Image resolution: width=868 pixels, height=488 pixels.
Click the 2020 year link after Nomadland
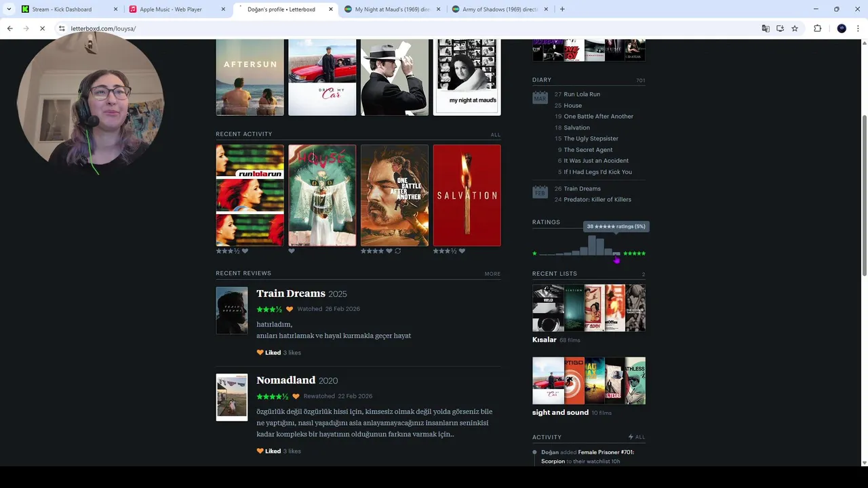(328, 381)
